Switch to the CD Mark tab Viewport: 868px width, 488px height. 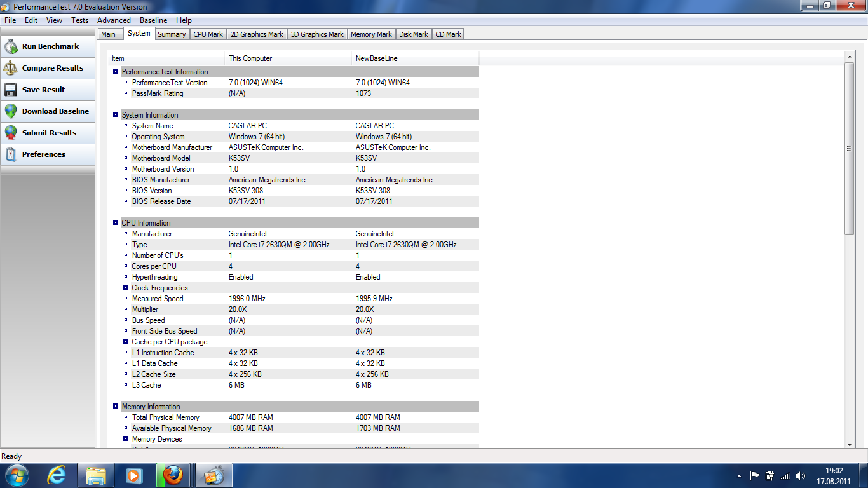point(448,34)
